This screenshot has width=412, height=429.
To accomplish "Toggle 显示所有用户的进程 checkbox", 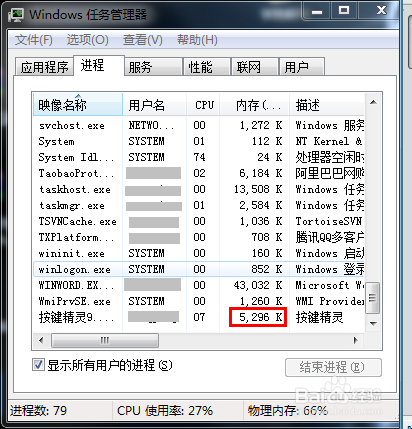I will [x=38, y=365].
